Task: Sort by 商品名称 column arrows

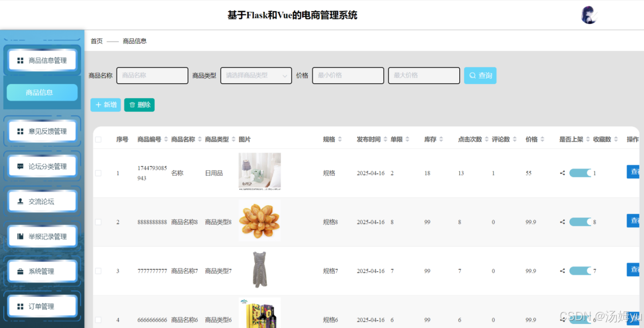Action: [200, 139]
